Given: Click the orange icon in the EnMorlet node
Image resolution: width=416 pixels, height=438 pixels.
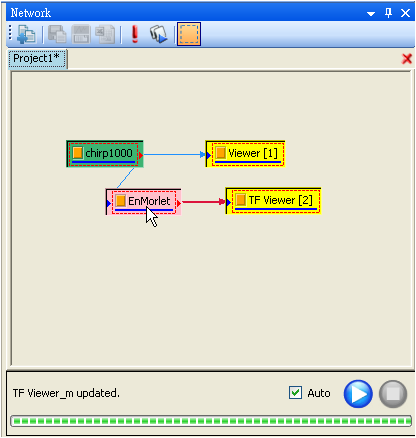Looking at the screenshot, I should click(120, 201).
